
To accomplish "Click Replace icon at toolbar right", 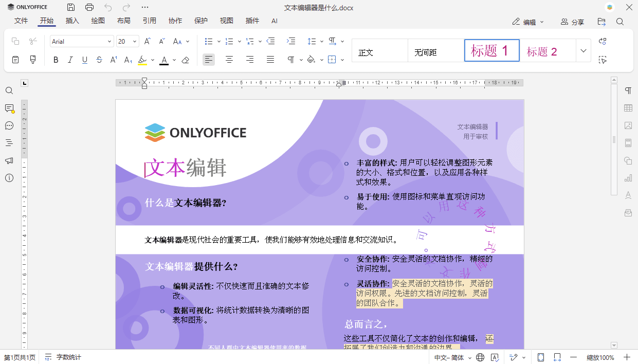I will 603,41.
